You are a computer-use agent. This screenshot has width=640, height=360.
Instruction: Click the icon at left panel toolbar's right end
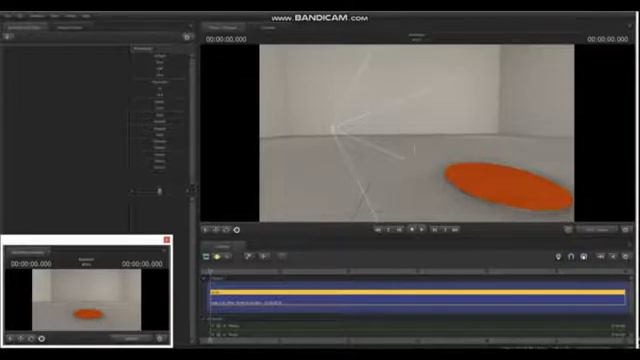[187, 37]
